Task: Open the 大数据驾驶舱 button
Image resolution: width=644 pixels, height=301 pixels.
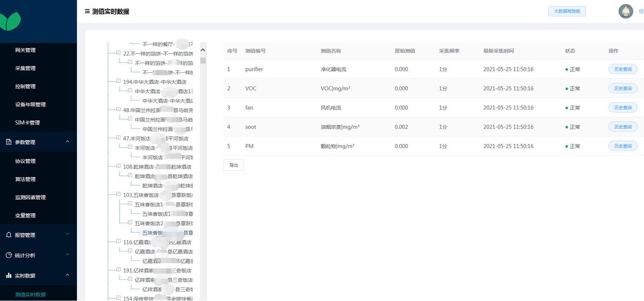Action: (567, 11)
